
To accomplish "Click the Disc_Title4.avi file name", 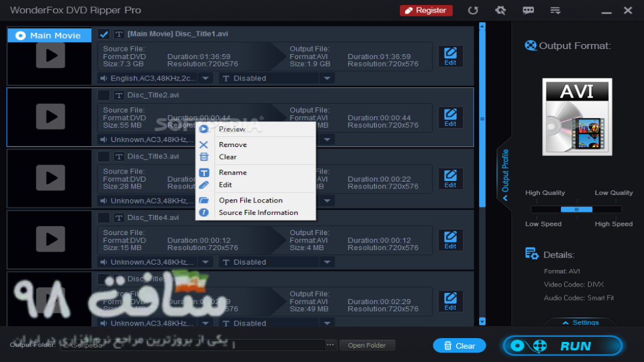I will coord(153,217).
